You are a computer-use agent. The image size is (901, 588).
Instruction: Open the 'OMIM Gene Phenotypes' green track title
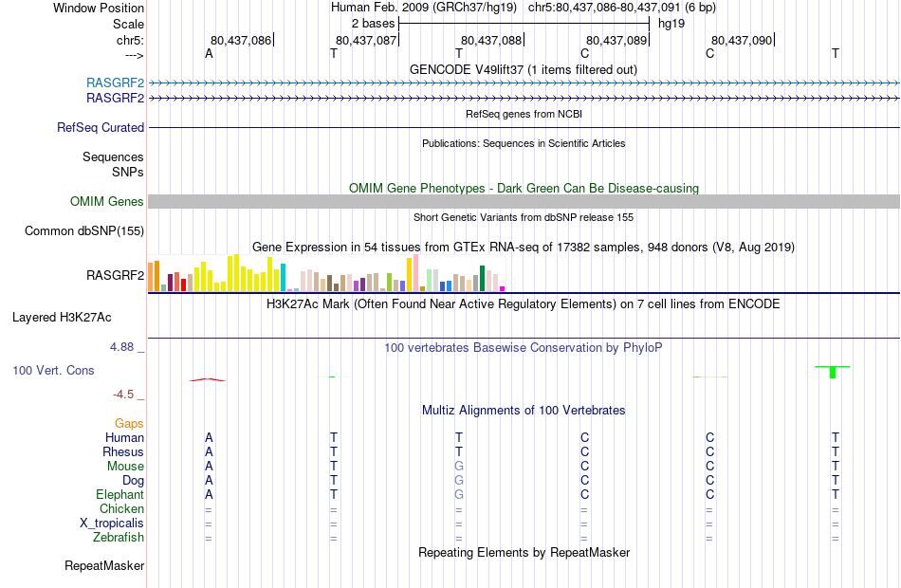click(524, 188)
